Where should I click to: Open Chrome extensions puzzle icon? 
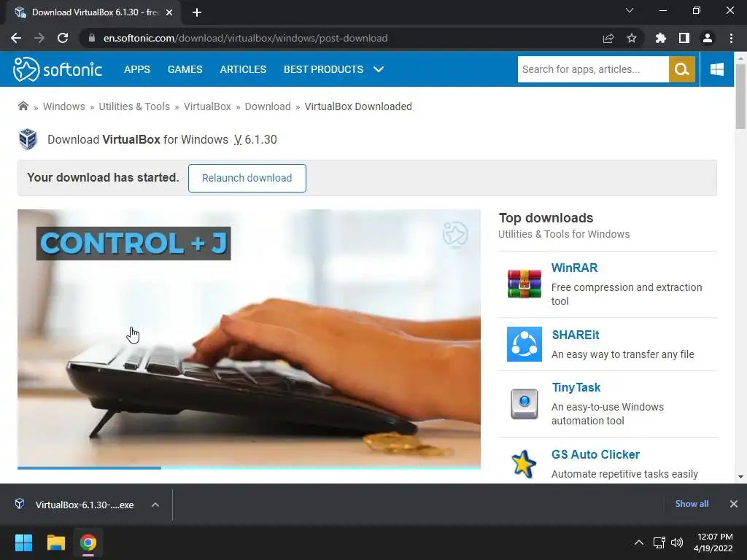click(x=661, y=38)
